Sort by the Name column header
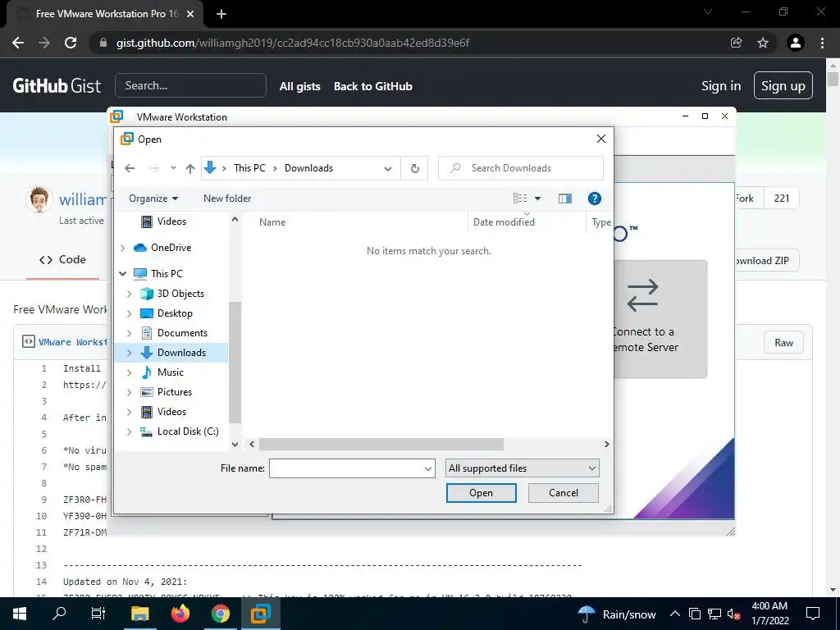 coord(272,221)
